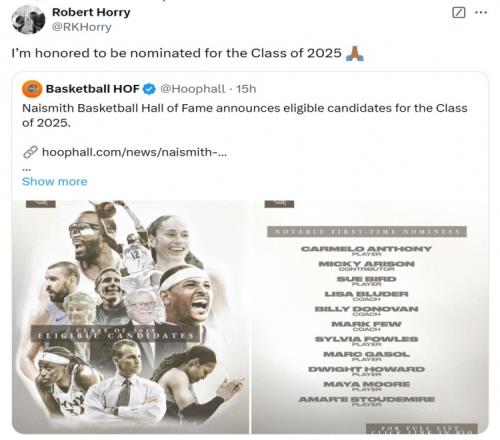Open @RKHorry handle link

pyautogui.click(x=82, y=27)
